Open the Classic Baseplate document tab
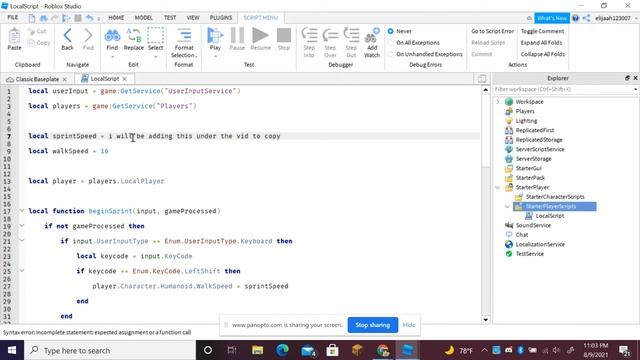The image size is (640, 360). 37,79
